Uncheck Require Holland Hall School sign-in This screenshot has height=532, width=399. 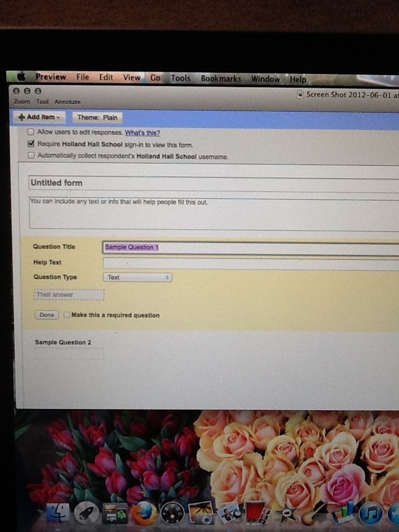tap(31, 143)
